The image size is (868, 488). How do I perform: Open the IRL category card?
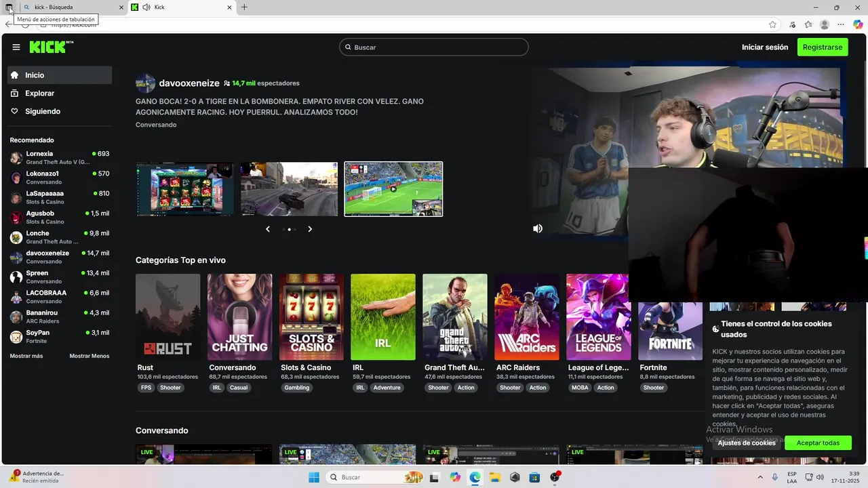click(383, 317)
